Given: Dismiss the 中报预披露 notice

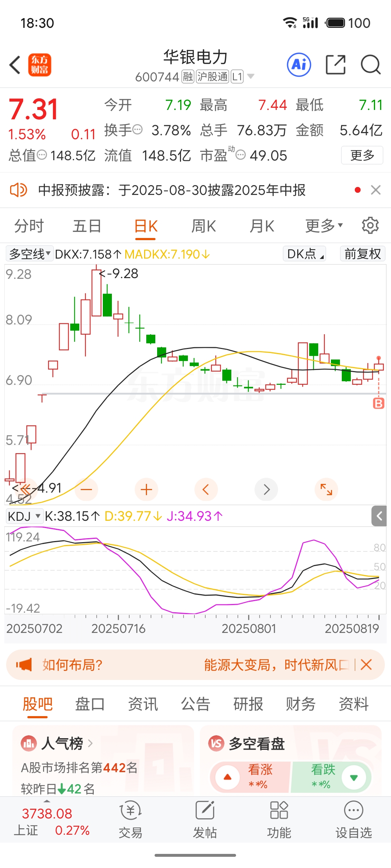Looking at the screenshot, I should pyautogui.click(x=376, y=190).
